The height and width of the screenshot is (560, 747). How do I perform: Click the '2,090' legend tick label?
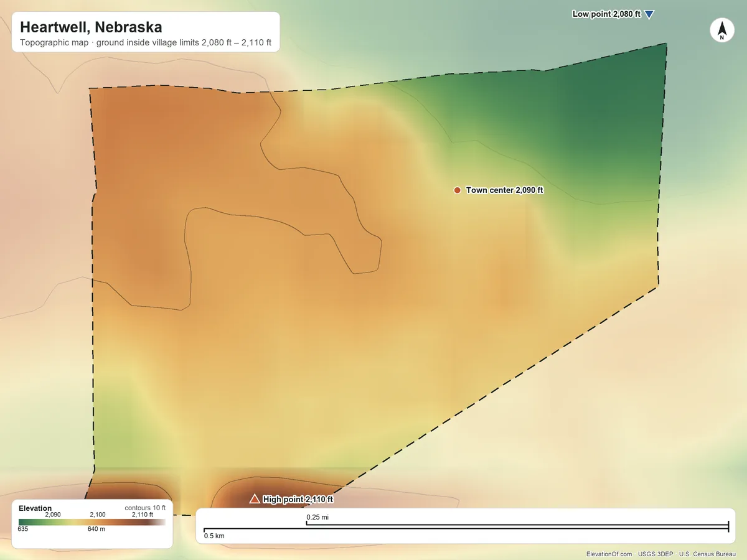pyautogui.click(x=53, y=515)
